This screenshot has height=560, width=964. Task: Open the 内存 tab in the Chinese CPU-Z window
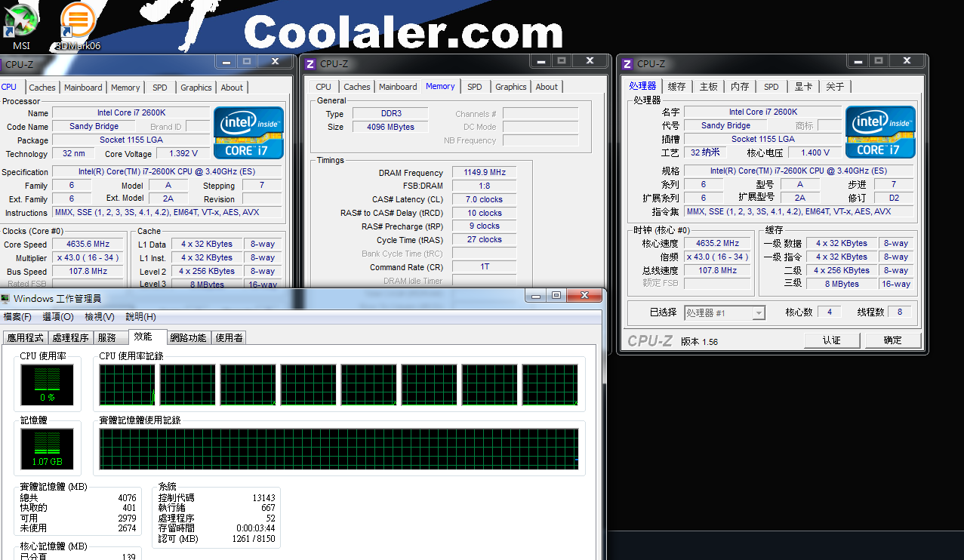pyautogui.click(x=740, y=87)
